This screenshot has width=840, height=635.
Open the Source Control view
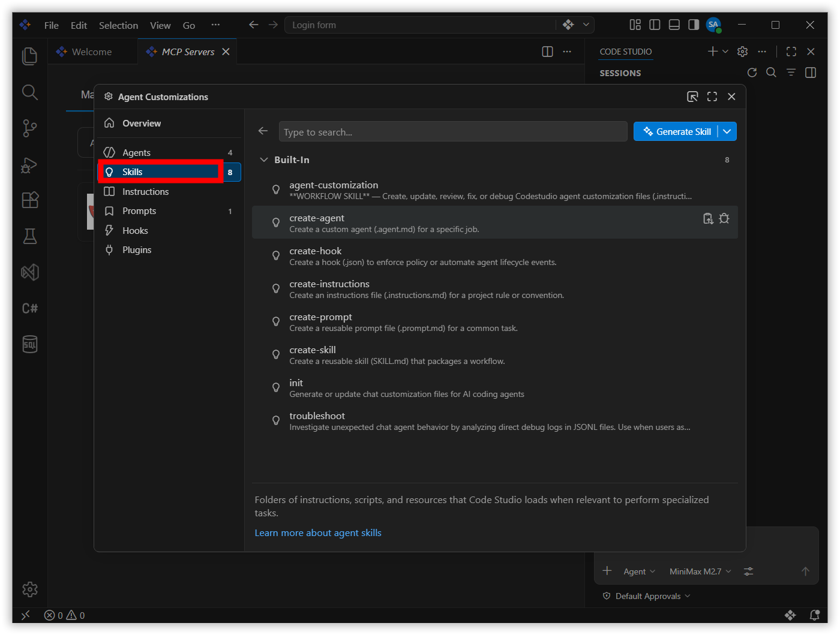click(29, 128)
